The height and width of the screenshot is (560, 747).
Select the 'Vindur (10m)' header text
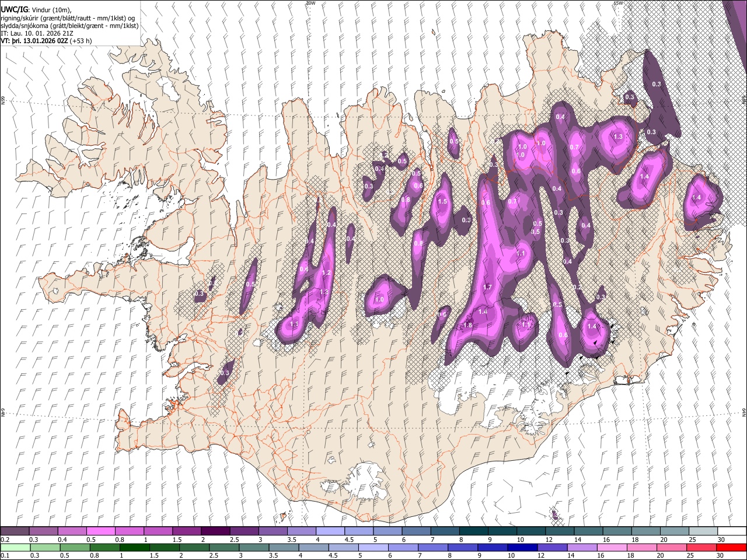pyautogui.click(x=51, y=10)
